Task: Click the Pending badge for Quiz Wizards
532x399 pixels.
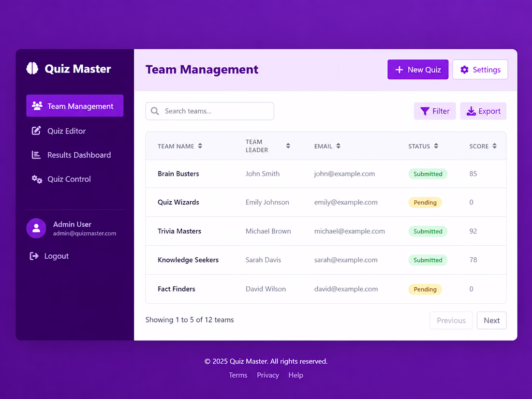Action: pyautogui.click(x=425, y=203)
